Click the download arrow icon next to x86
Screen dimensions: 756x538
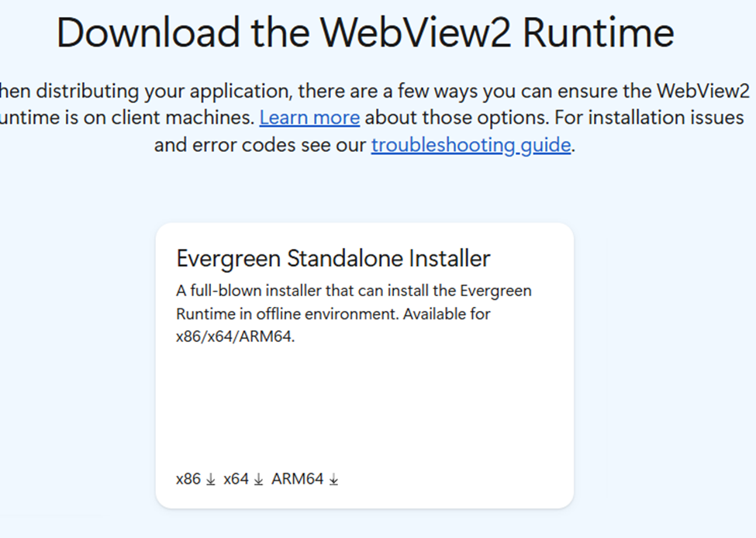click(211, 479)
